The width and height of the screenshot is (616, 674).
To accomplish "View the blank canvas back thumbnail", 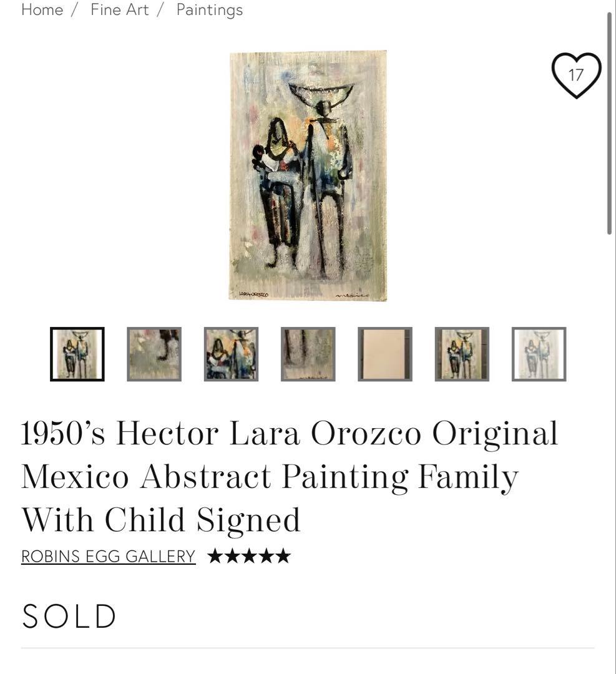I will tap(385, 354).
